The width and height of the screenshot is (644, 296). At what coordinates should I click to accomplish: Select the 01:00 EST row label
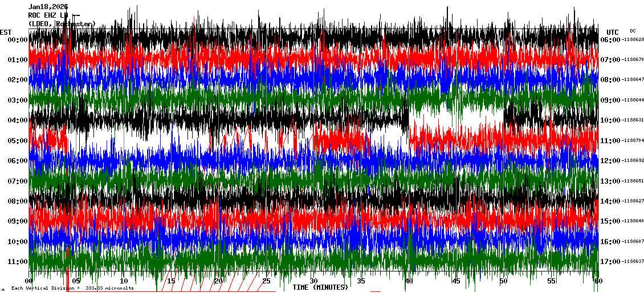pyautogui.click(x=17, y=60)
